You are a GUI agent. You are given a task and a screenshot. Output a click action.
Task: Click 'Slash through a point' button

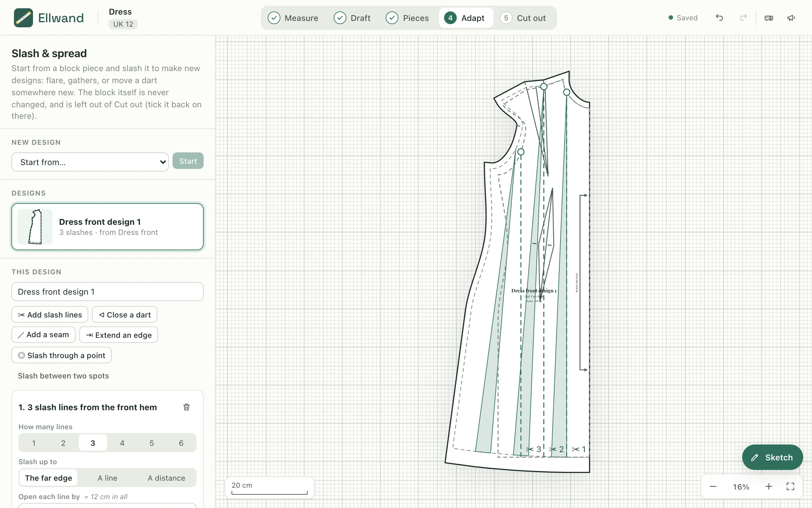62,355
